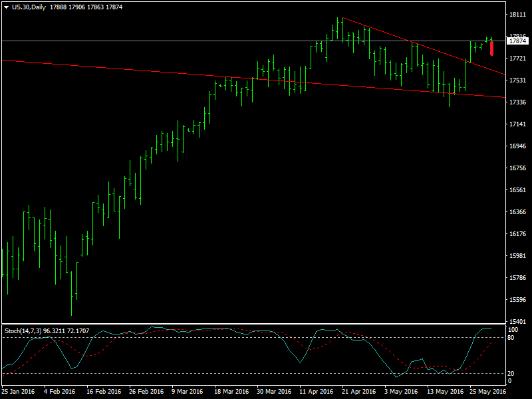This screenshot has height=399, width=532.
Task: Click the 18111 price scale label
Action: pyautogui.click(x=516, y=14)
